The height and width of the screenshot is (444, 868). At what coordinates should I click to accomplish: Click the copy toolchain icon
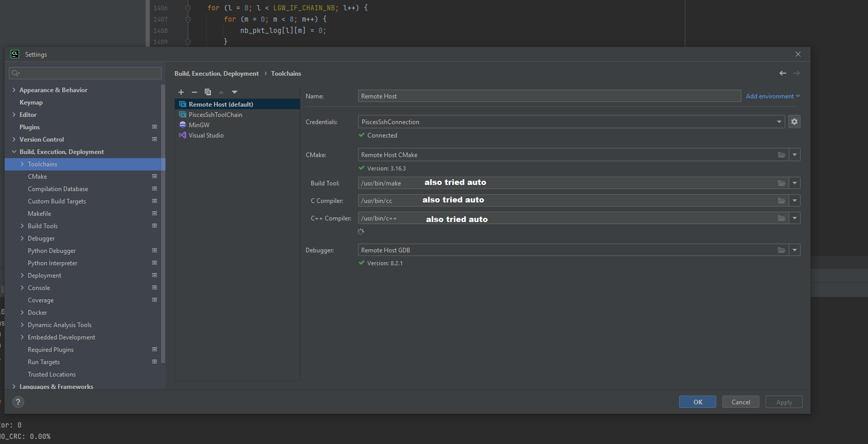(208, 92)
